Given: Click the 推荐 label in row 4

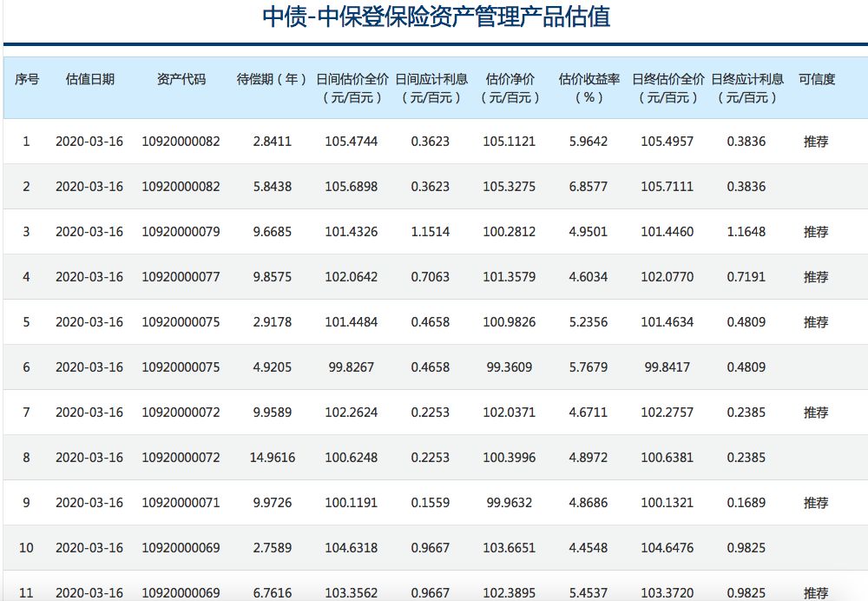Looking at the screenshot, I should 816,278.
